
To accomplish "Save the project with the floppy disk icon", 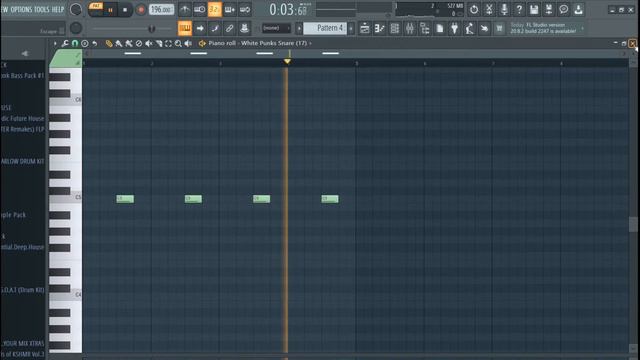I will pos(534,9).
